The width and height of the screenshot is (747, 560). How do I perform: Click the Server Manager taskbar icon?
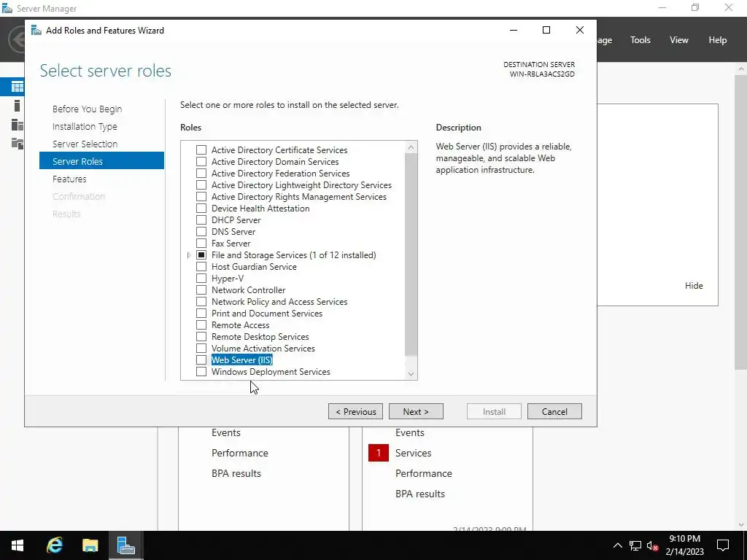pos(125,545)
